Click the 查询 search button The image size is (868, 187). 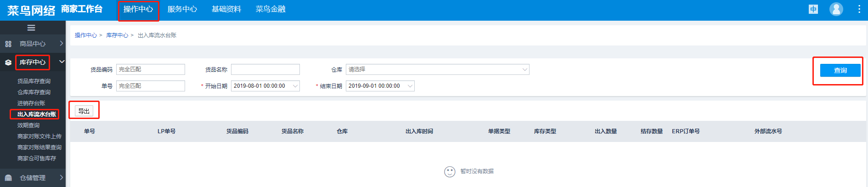tap(840, 70)
